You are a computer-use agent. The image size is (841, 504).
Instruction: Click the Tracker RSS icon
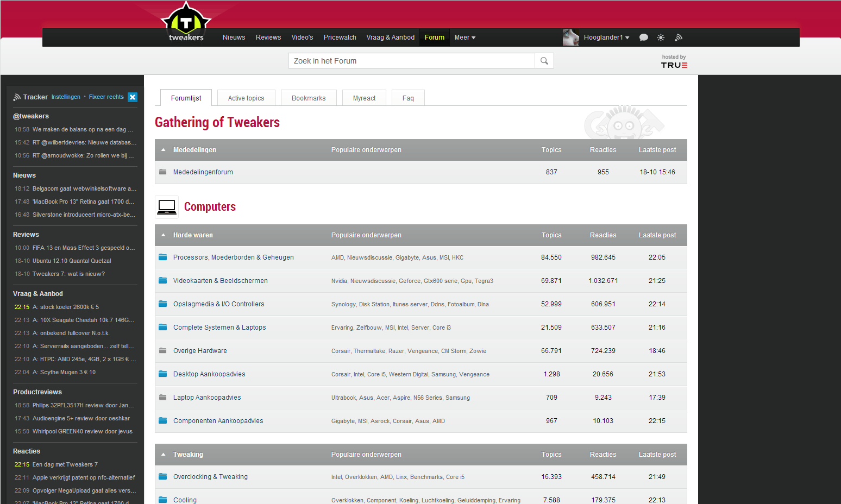(x=17, y=97)
